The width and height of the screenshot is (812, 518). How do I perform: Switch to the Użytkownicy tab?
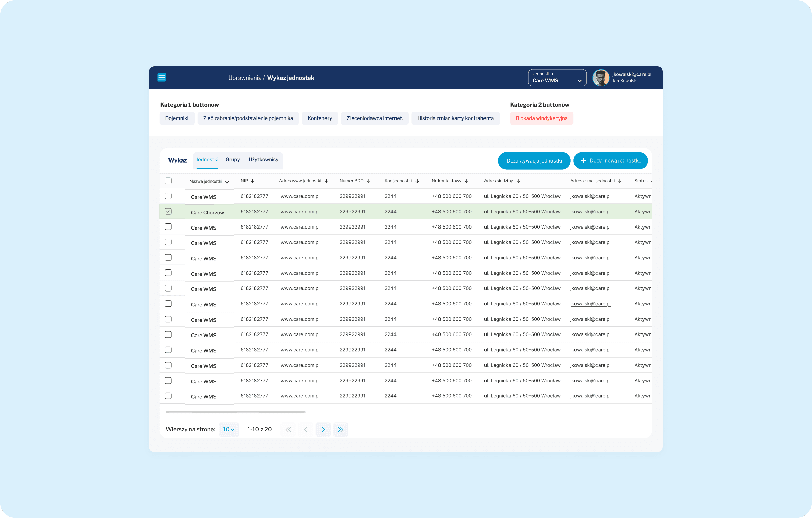click(264, 160)
